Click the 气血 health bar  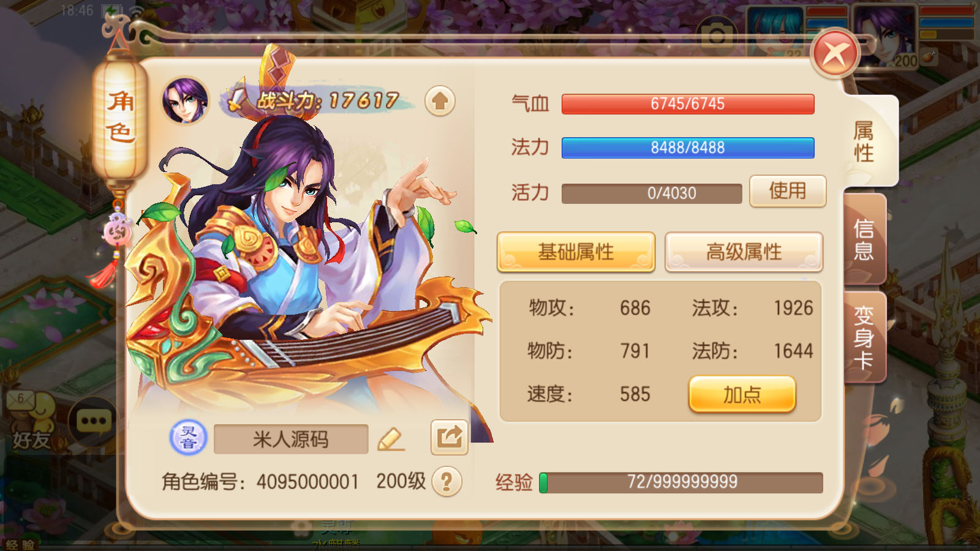tap(688, 104)
